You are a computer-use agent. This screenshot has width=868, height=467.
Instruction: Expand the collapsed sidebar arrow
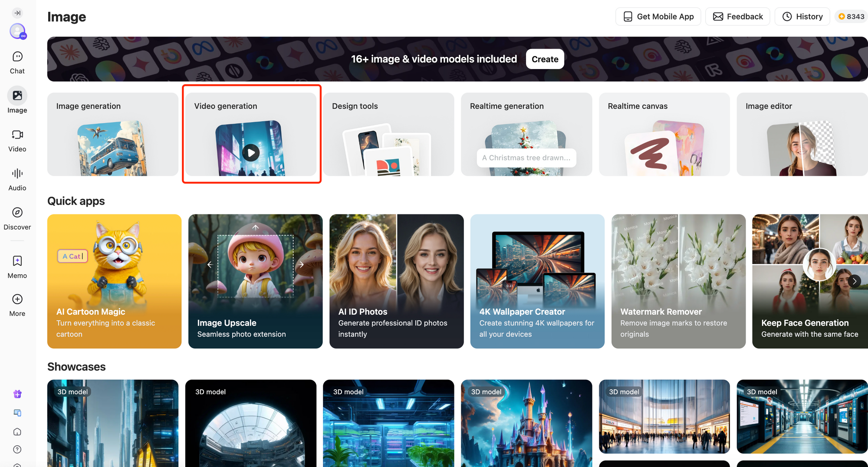pos(17,13)
